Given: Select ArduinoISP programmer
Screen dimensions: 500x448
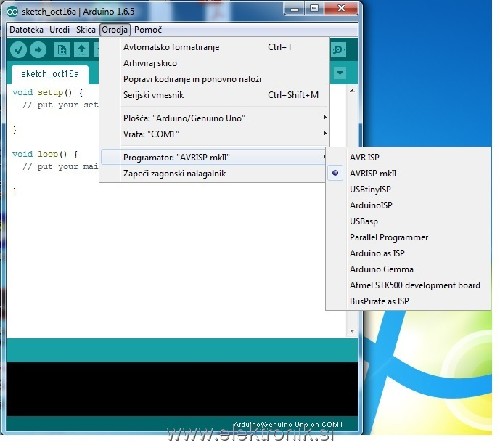Looking at the screenshot, I should coord(408,205).
